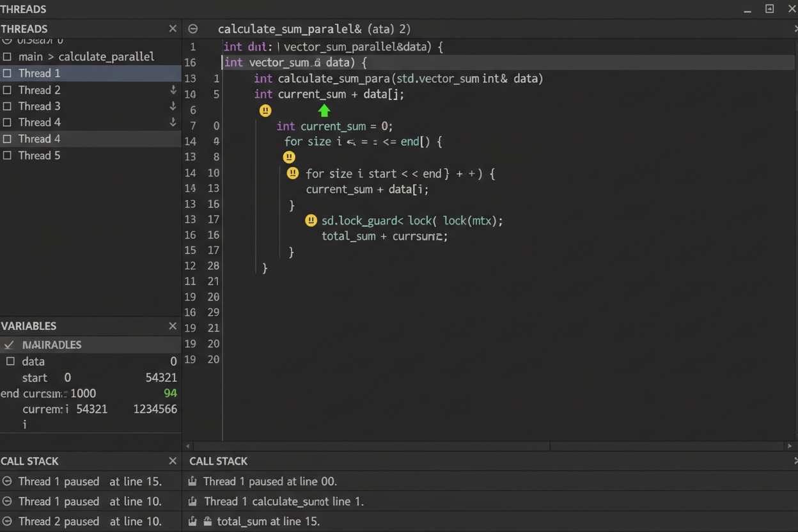Click the editor's horizontal scrollbar thumb
This screenshot has width=798, height=532.
(x=372, y=446)
